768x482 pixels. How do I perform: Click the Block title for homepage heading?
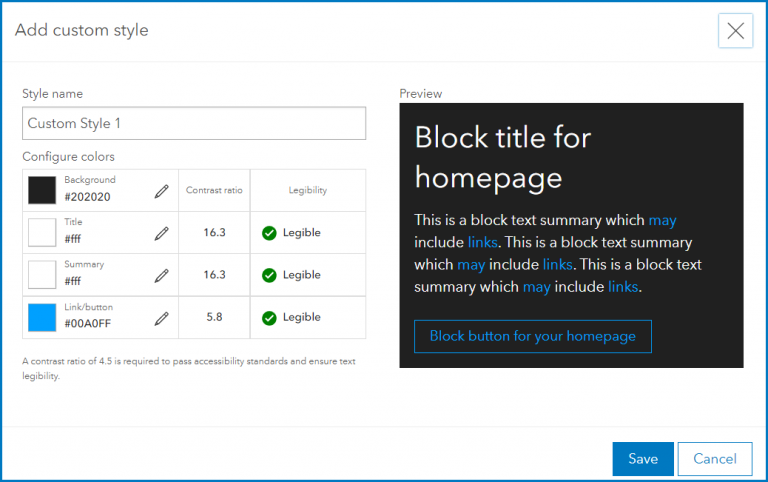tap(503, 157)
